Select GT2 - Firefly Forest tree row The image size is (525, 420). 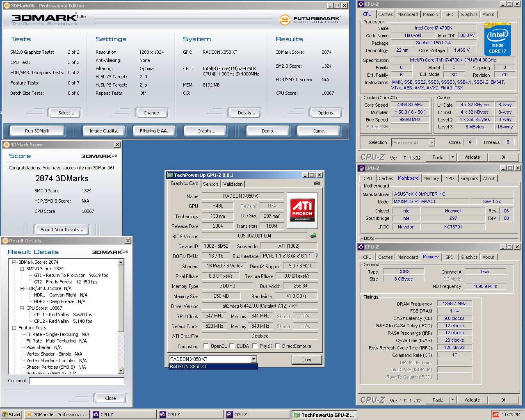point(66,282)
